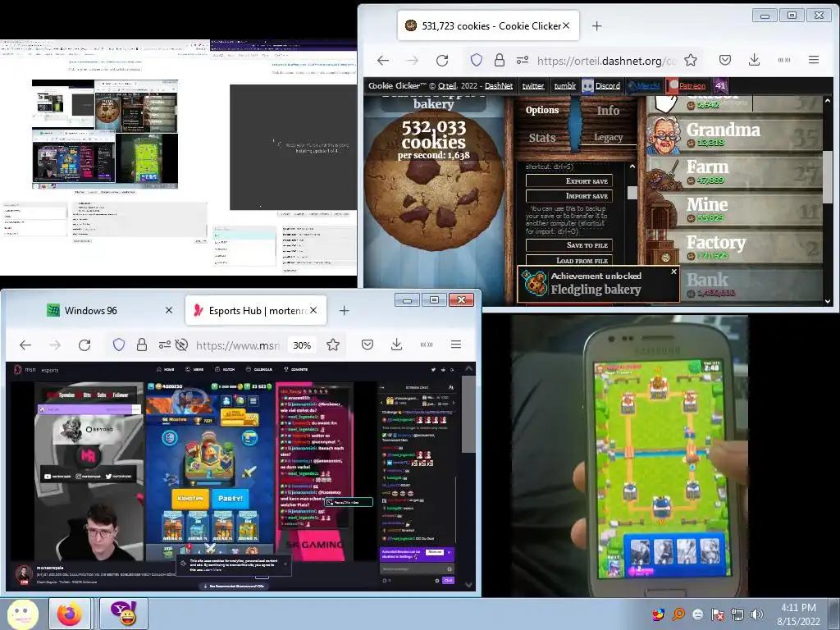840x630 pixels.
Task: Bookmark the Cookie Clicker page with star
Action: [x=691, y=60]
